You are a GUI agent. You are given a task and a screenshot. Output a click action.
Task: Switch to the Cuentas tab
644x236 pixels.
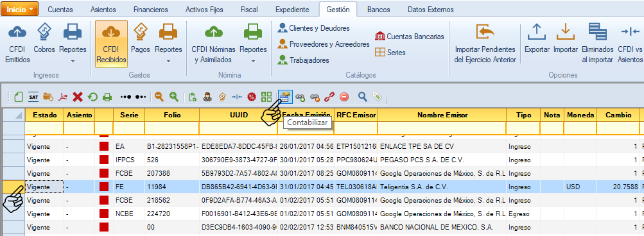click(60, 10)
